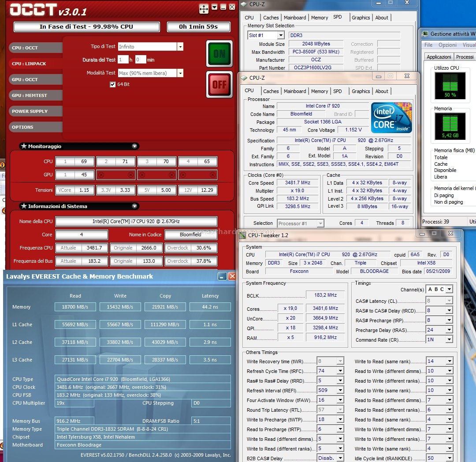Close the EVEREST Cache & Memory Benchmark

pos(232,276)
